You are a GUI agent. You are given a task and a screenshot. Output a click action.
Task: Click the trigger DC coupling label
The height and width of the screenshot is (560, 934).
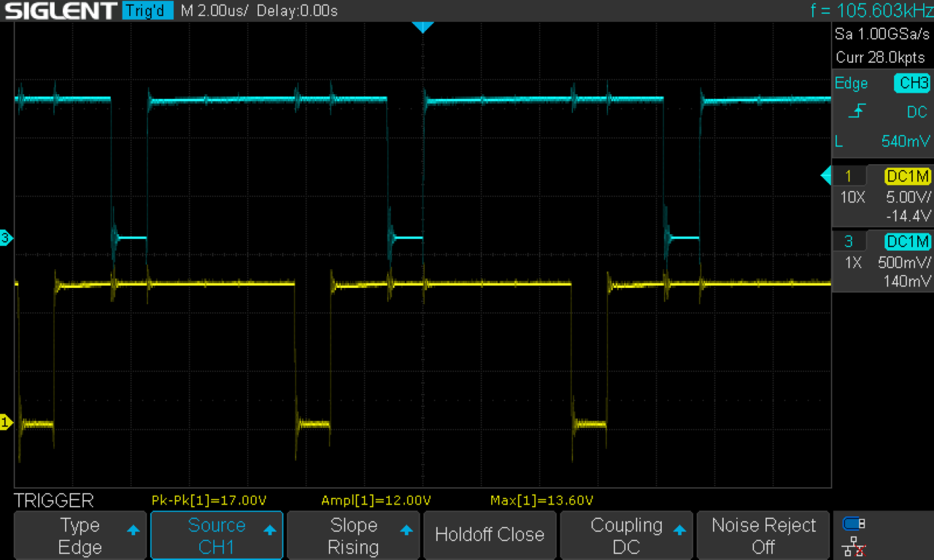click(x=917, y=112)
